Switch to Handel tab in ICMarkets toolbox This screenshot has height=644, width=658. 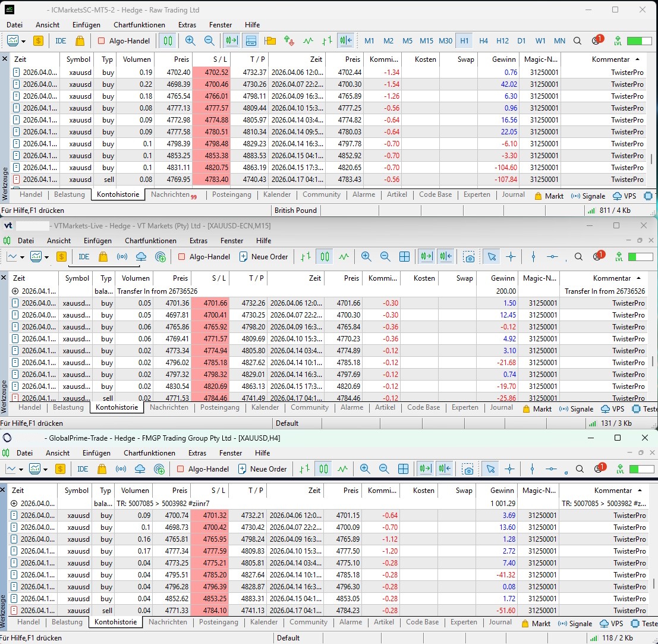(x=31, y=194)
